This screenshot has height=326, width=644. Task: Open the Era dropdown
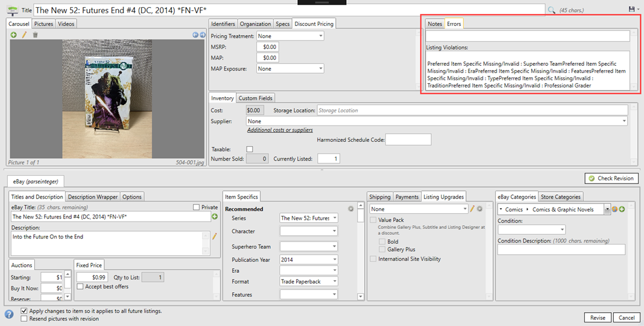tap(309, 270)
